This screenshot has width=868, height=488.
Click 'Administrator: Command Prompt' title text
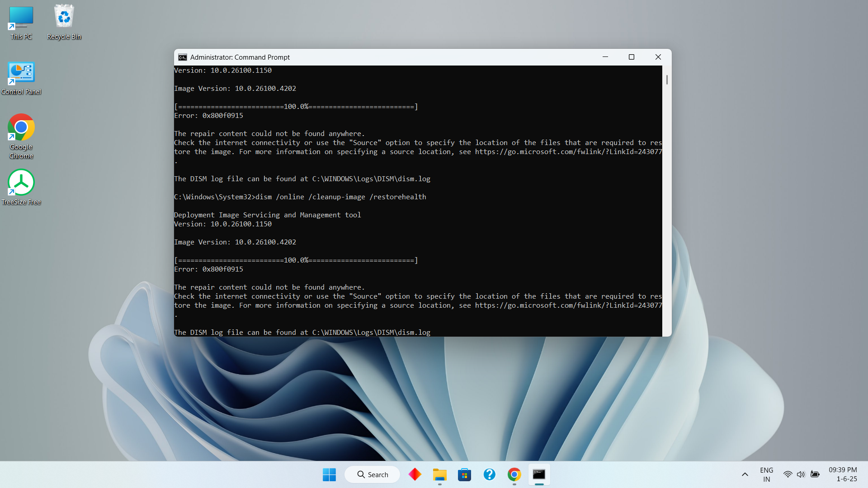[240, 57]
